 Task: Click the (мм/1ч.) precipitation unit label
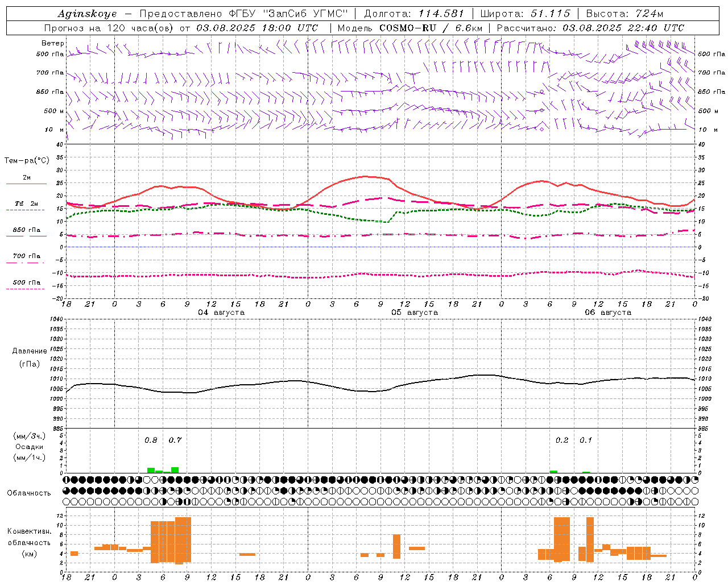tap(30, 458)
